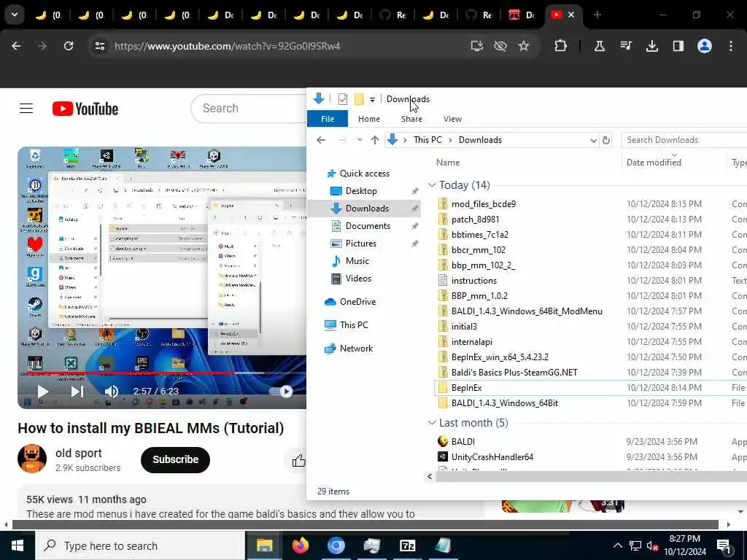Open Customize Quick Access Toolbar dropdown
747x560 pixels.
372,99
